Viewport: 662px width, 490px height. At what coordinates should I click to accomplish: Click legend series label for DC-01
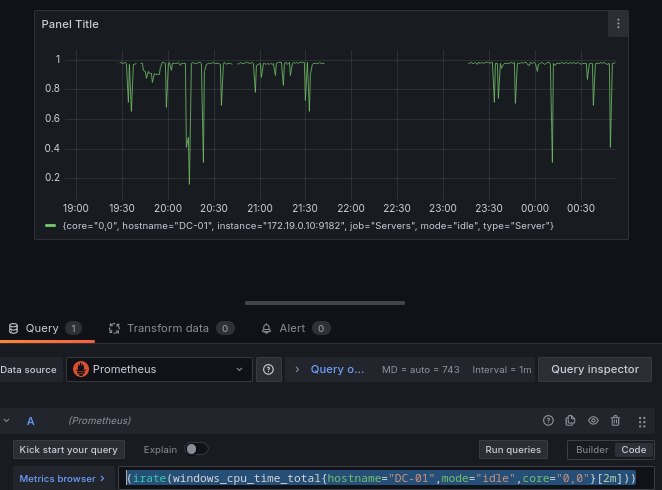tap(308, 226)
